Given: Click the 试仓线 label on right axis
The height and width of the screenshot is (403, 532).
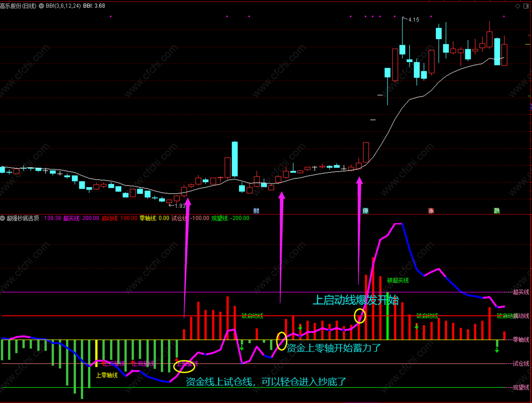Looking at the screenshot, I should (x=521, y=364).
